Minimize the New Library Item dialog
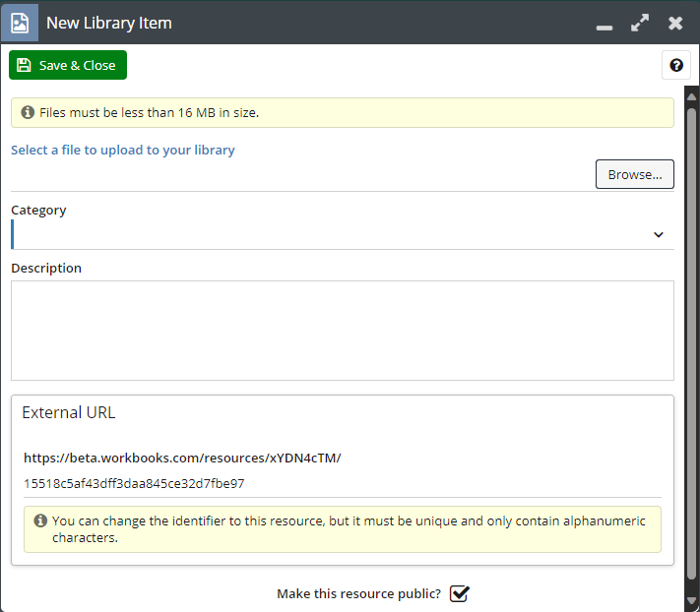The width and height of the screenshot is (700, 612). pyautogui.click(x=605, y=24)
